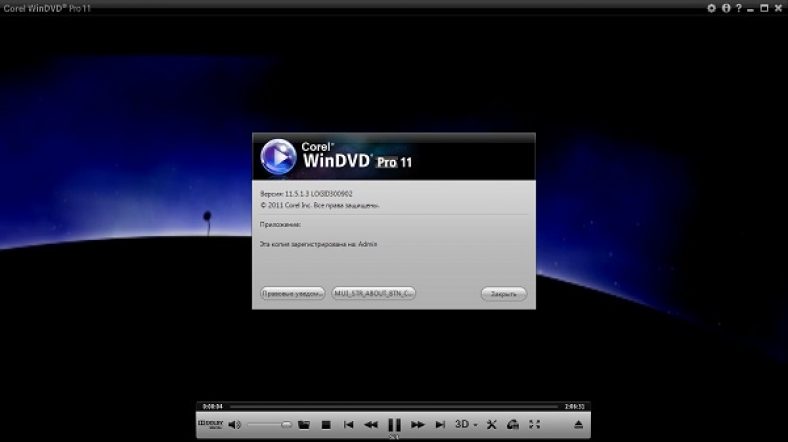Click the registered to Admin line
This screenshot has width=788, height=442.
pyautogui.click(x=318, y=244)
